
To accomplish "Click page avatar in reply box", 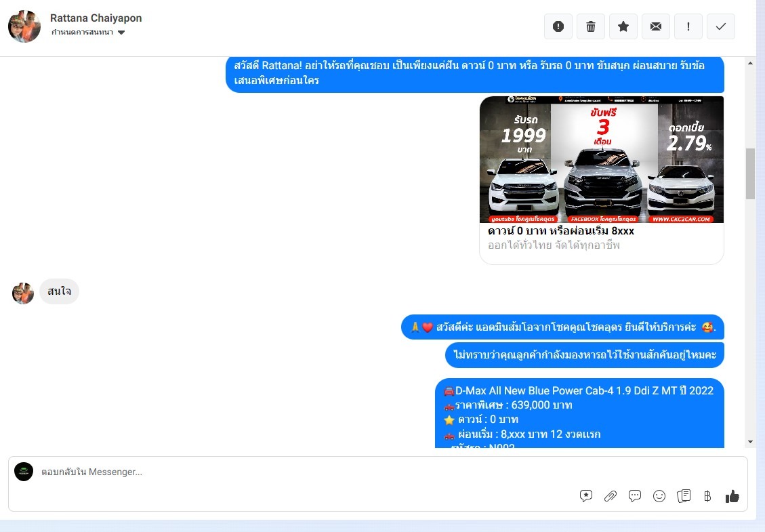I will coord(24,472).
